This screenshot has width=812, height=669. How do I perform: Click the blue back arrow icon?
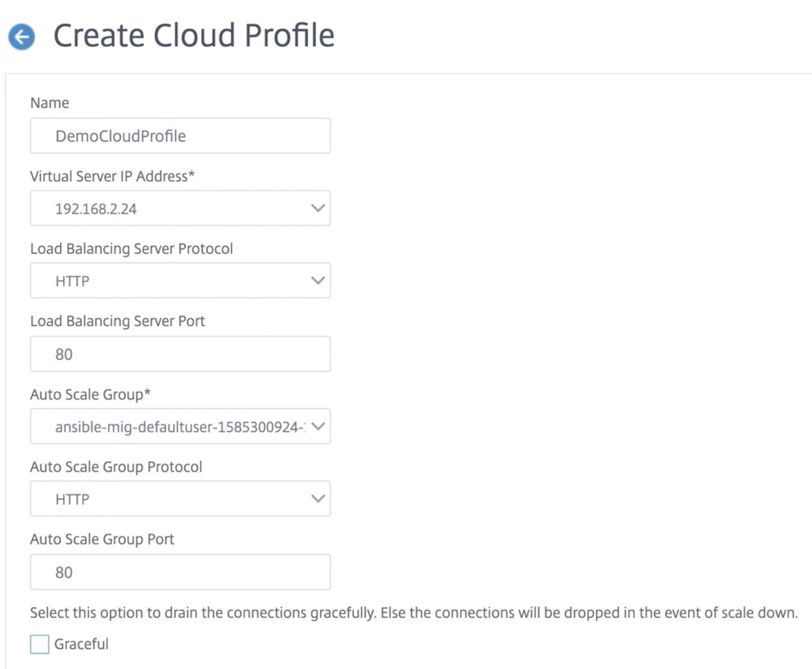[22, 37]
